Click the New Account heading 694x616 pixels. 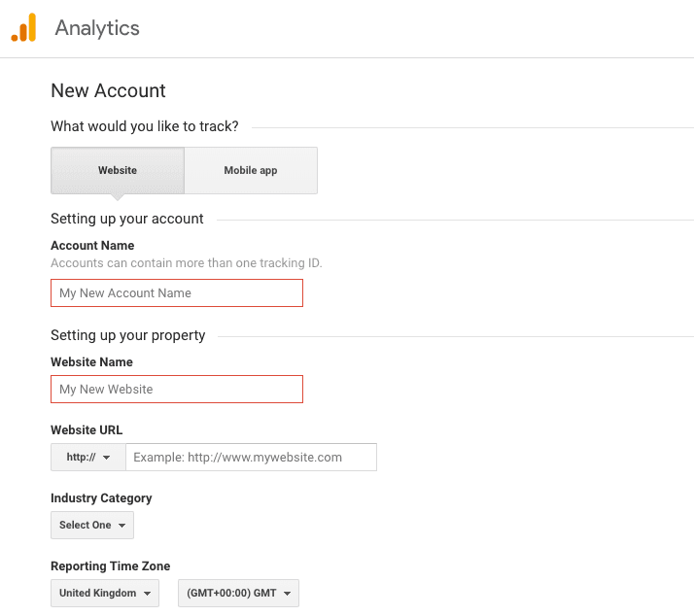tap(108, 91)
